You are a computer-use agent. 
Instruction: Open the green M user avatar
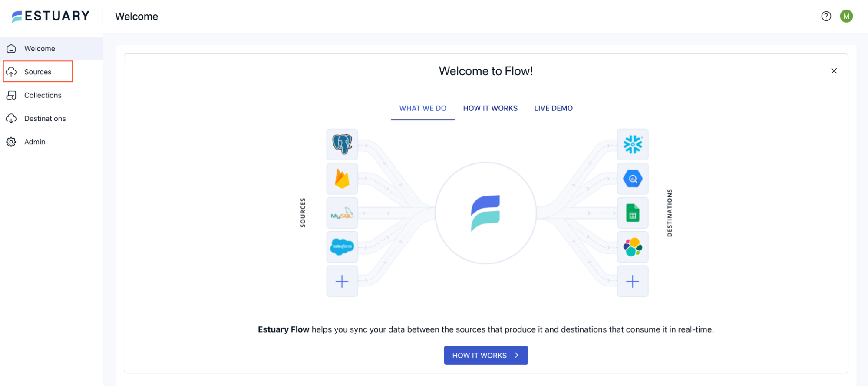[x=846, y=16]
